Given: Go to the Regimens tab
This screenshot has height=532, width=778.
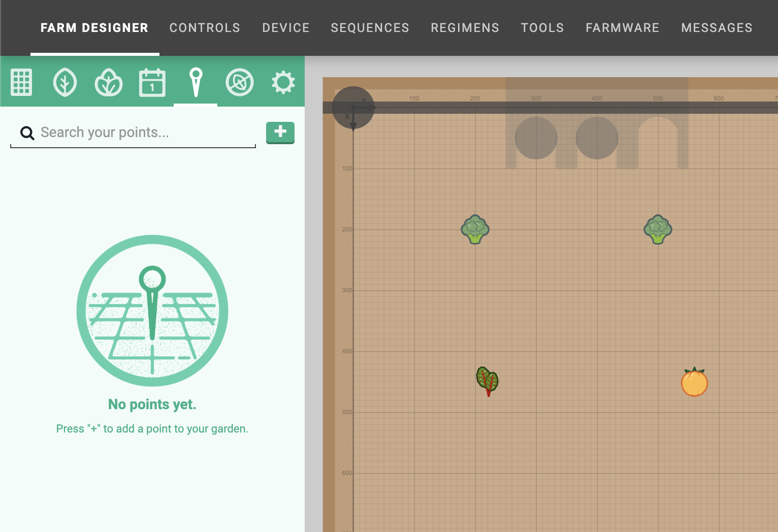Looking at the screenshot, I should pos(465,28).
